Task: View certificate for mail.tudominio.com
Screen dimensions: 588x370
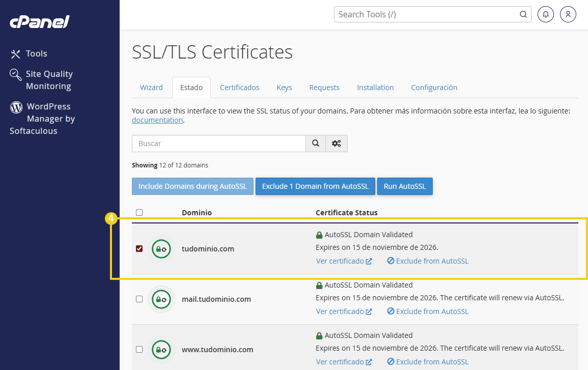Action: click(x=344, y=311)
